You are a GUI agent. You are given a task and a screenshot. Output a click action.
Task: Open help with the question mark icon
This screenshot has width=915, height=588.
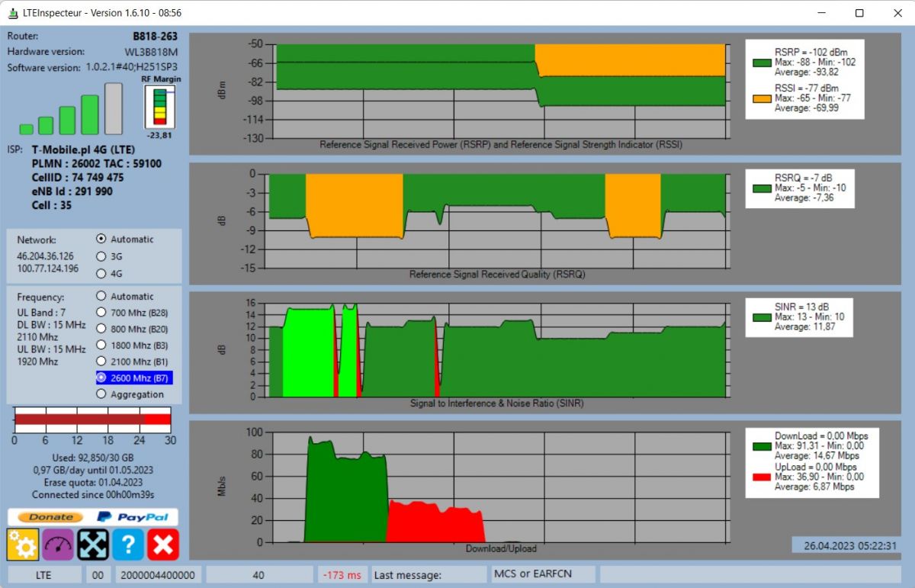tap(128, 545)
